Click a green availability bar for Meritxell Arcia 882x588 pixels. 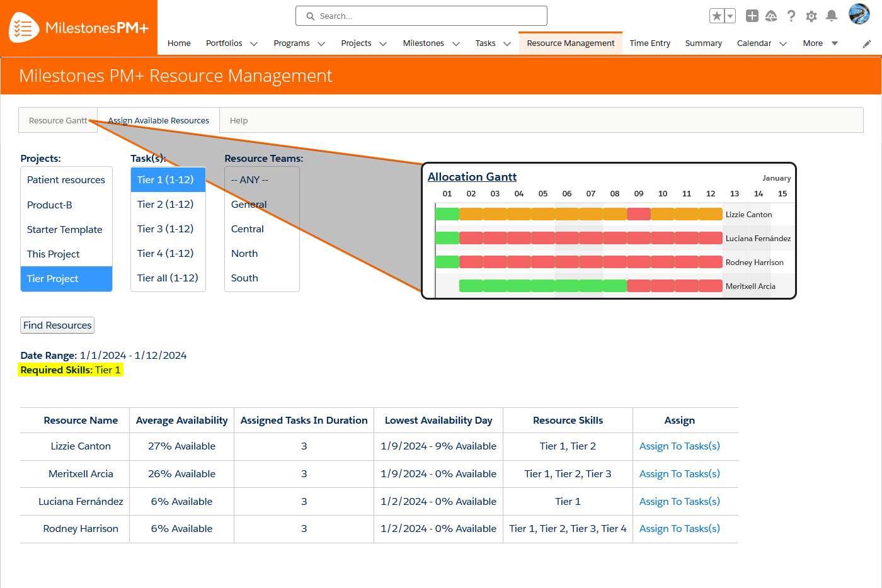pos(542,285)
